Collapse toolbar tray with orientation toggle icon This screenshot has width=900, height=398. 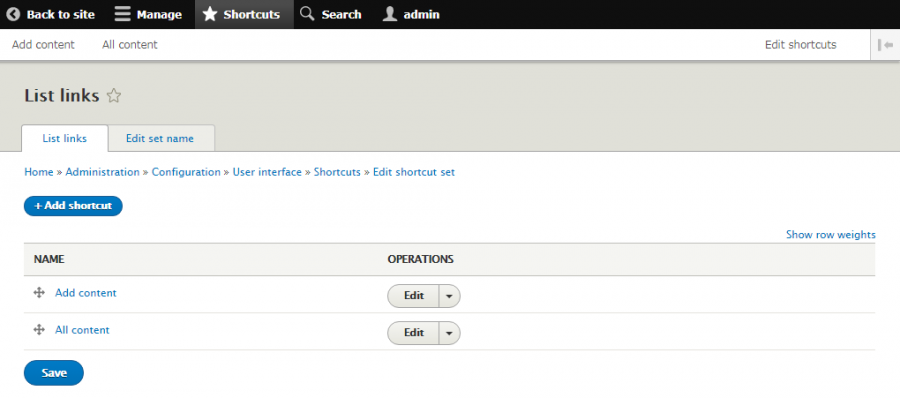pos(885,45)
